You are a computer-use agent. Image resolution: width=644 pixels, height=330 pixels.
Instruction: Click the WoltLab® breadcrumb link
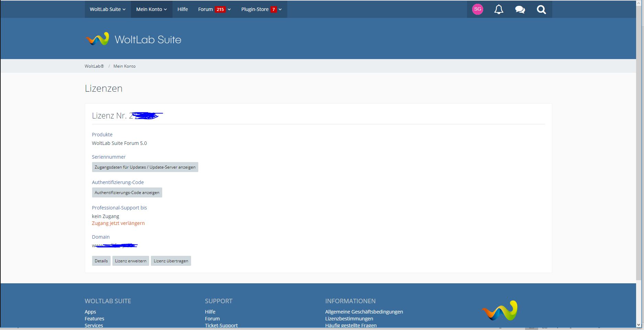pyautogui.click(x=94, y=66)
